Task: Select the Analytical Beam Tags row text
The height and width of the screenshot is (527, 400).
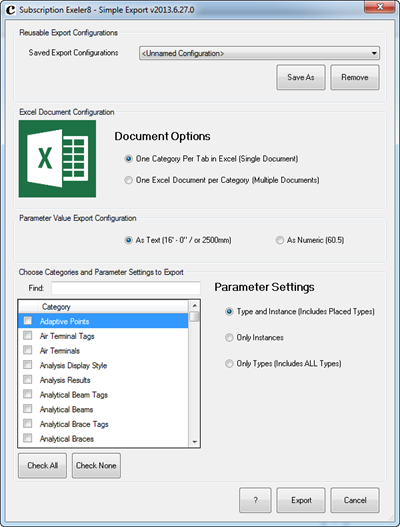Action: tap(74, 395)
